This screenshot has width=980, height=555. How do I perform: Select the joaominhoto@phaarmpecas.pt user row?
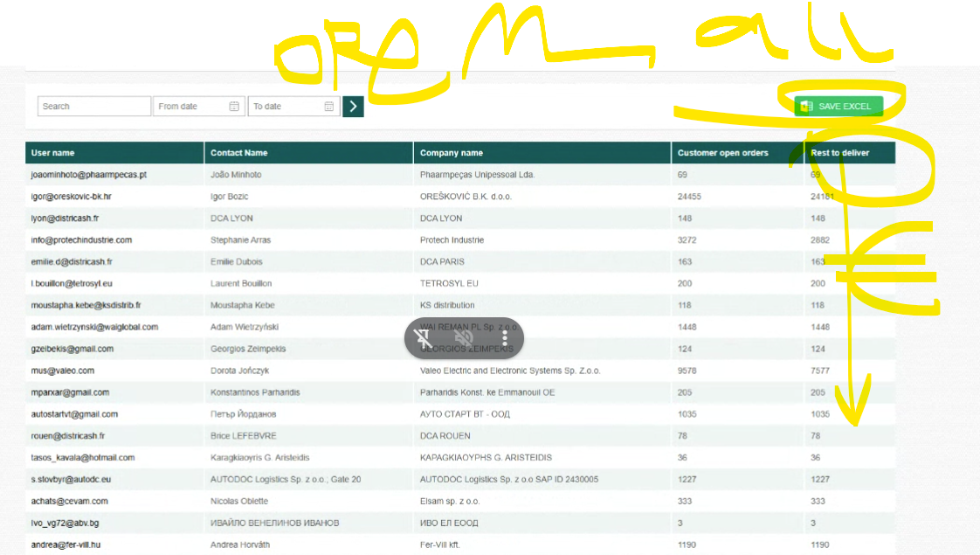click(x=89, y=175)
